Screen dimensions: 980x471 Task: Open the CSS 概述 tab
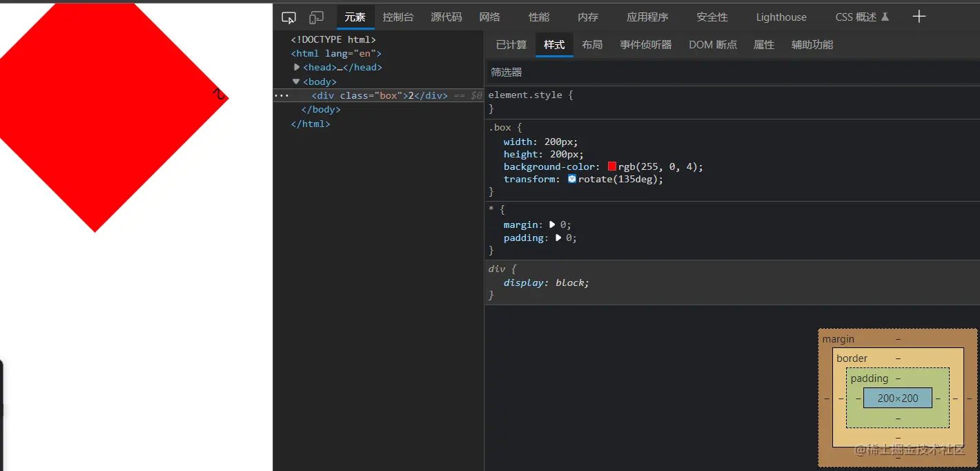click(x=862, y=17)
